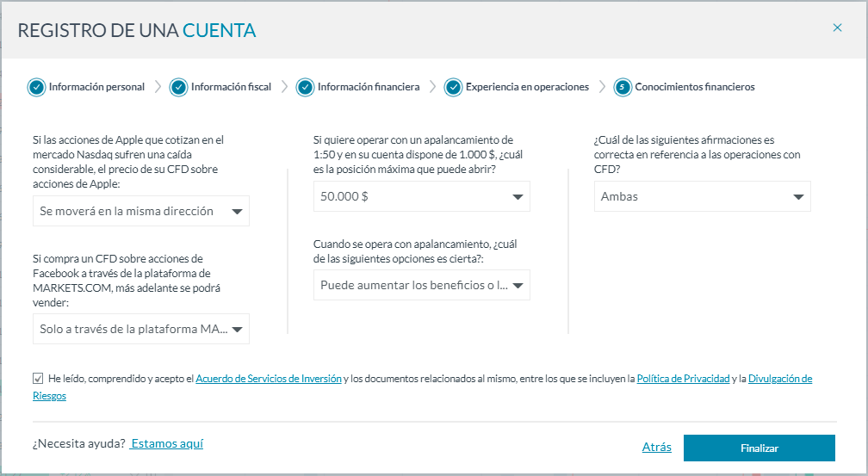
Task: Click the '¿Cuál de las siguientes afirmaciones' question
Action: tap(697, 154)
